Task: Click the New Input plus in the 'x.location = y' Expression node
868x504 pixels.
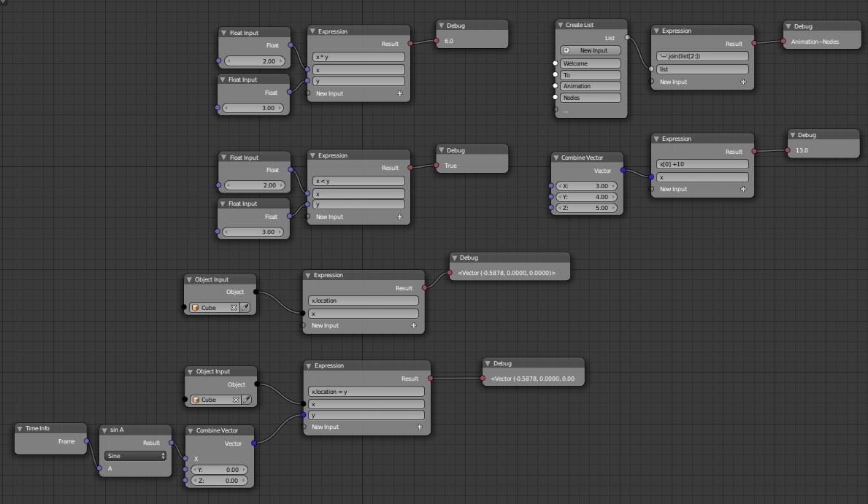Action: click(x=419, y=427)
